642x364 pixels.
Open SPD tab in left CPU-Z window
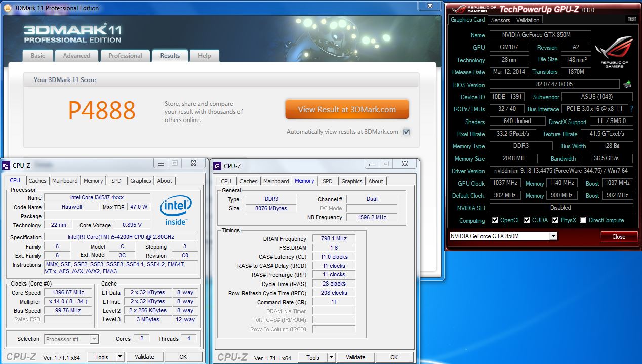(116, 181)
